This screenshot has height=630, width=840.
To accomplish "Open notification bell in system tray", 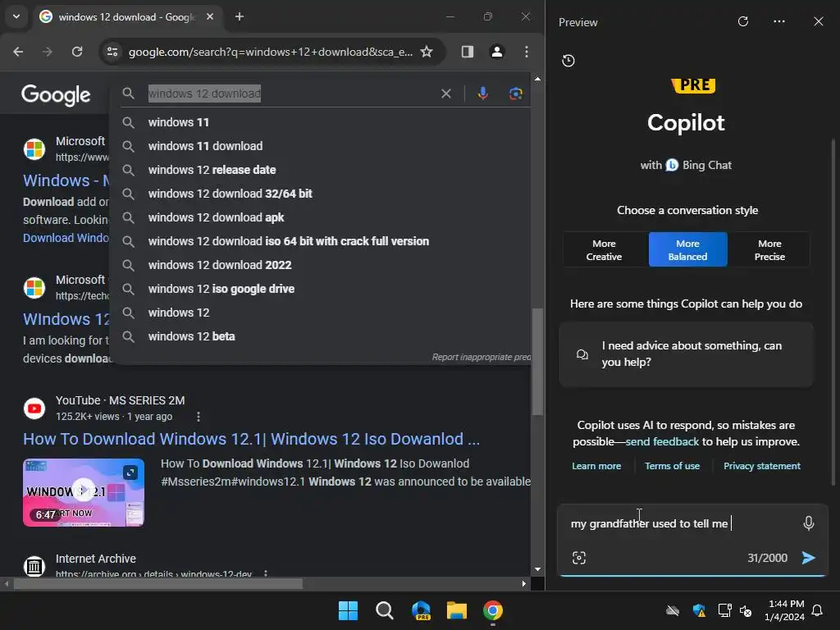I will 818,610.
